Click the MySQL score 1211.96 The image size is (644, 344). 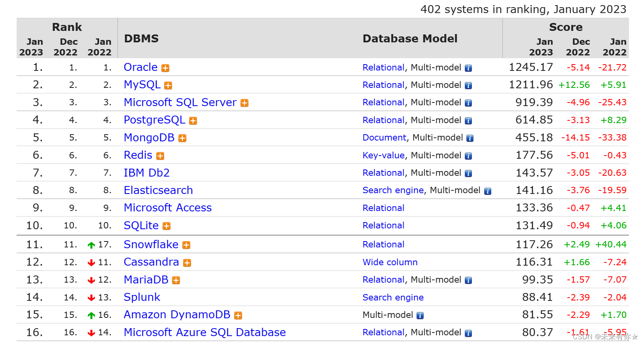click(531, 85)
